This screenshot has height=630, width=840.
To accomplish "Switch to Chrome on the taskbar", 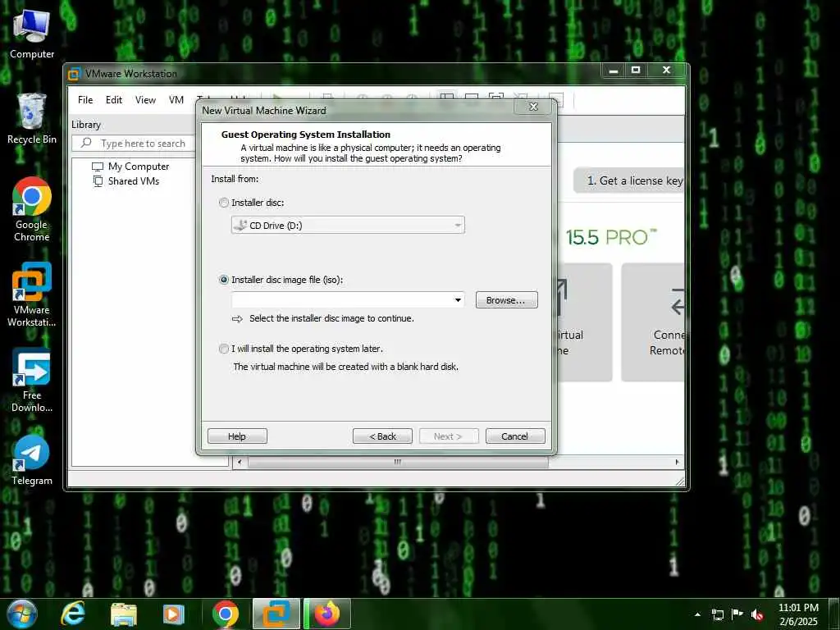I will point(225,614).
